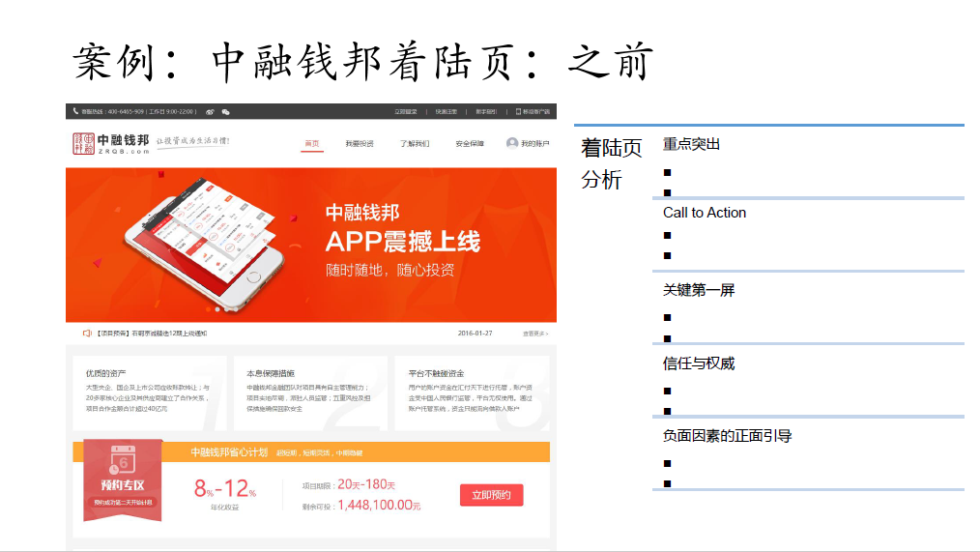This screenshot has width=980, height=552.
Task: Select 安全保障 in the navigation bar
Action: pyautogui.click(x=470, y=143)
